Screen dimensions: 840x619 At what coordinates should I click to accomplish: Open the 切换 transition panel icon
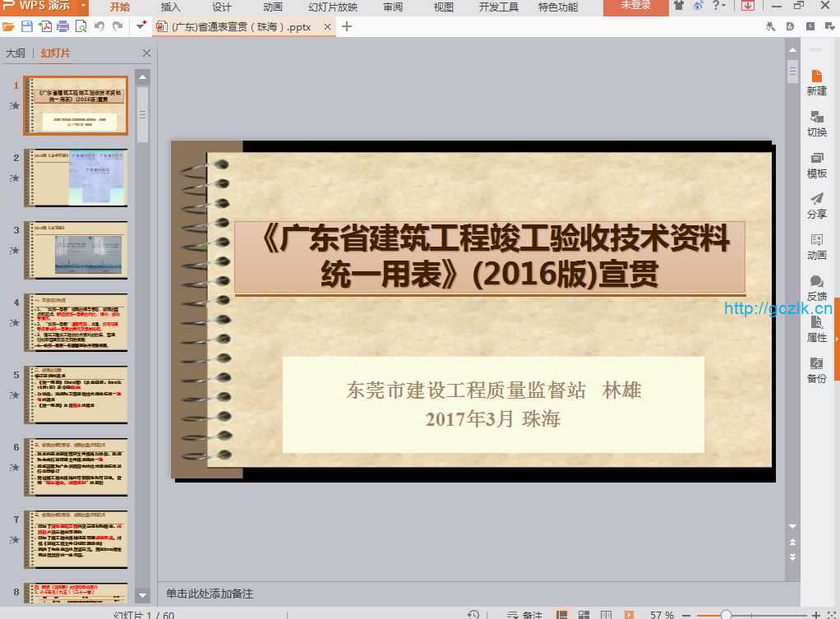816,123
